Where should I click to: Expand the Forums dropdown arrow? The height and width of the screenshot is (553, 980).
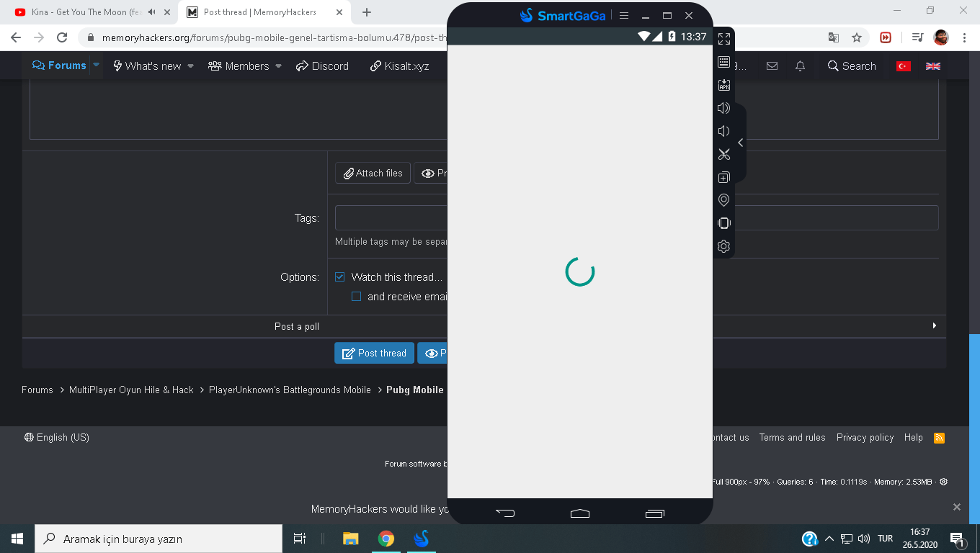point(96,65)
